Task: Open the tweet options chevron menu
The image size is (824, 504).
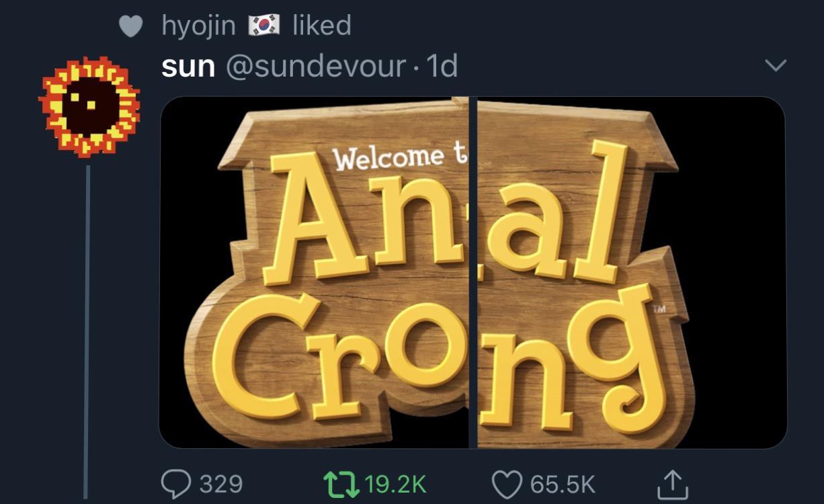Action: coord(776,65)
